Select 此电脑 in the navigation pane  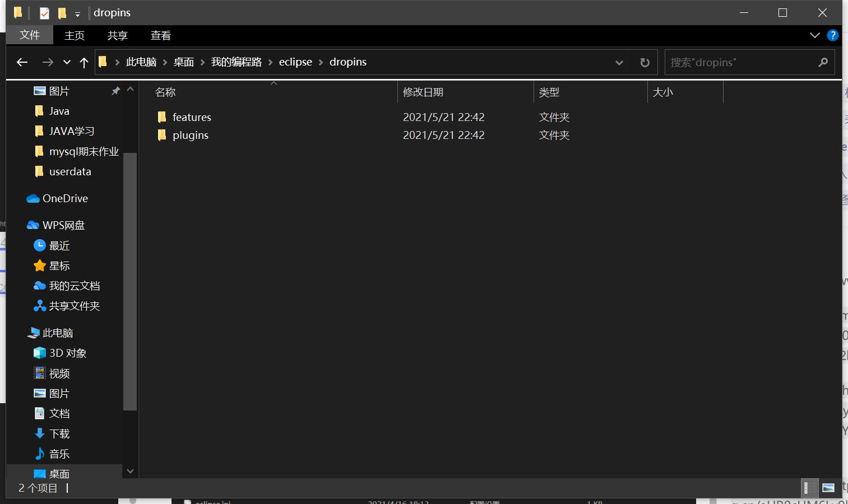[x=58, y=333]
